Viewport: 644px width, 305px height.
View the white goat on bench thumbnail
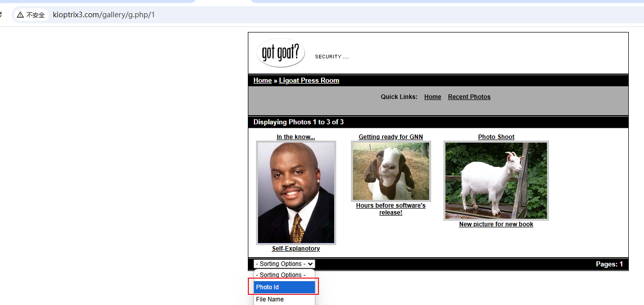pos(496,181)
